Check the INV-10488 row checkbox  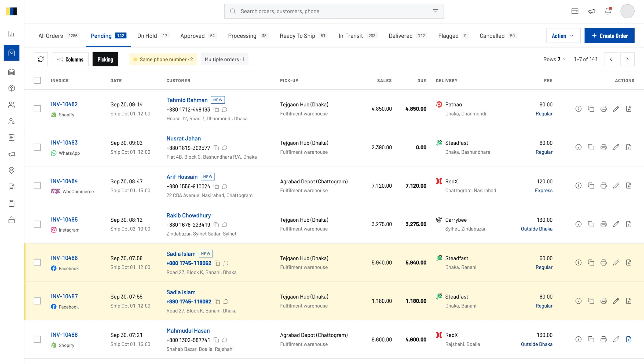coord(37,339)
